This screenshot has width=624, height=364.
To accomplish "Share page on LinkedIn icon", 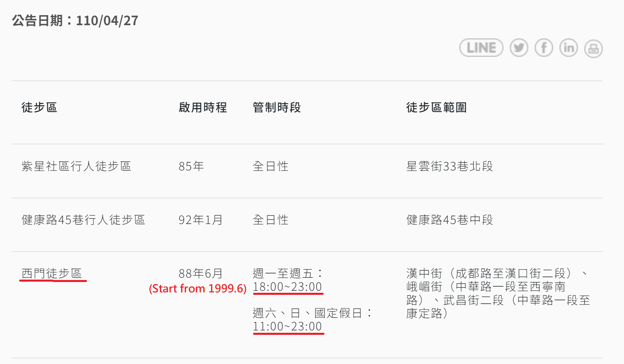I will 569,48.
